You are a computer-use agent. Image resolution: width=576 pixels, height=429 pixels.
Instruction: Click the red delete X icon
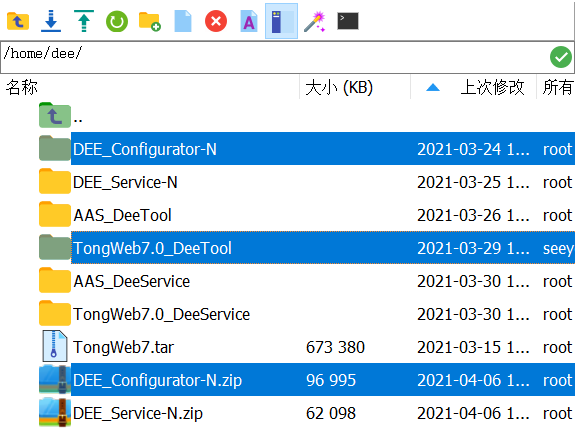pyautogui.click(x=216, y=21)
